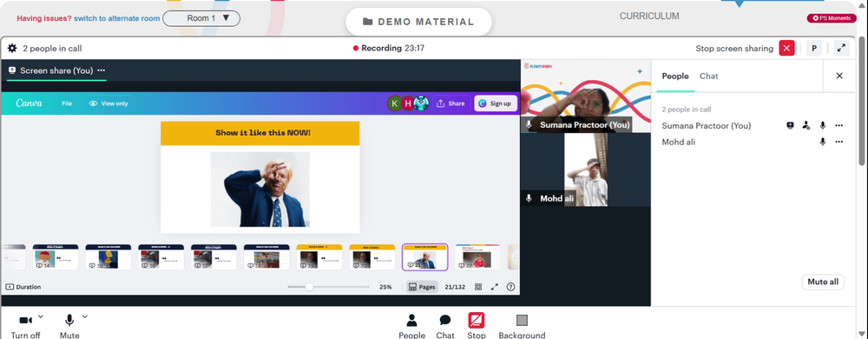Open the Duration panel in Canva
This screenshot has width=868, height=339.
click(x=23, y=287)
